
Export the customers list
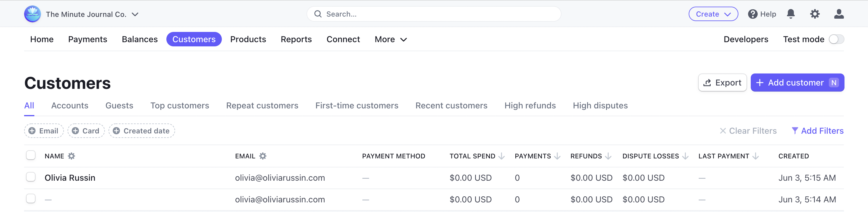tap(722, 83)
